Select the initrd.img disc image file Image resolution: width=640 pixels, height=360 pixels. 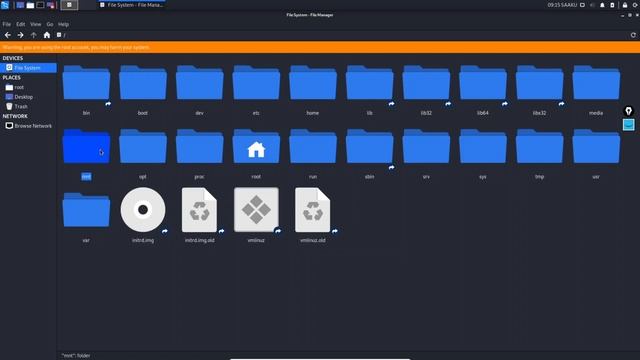click(143, 210)
